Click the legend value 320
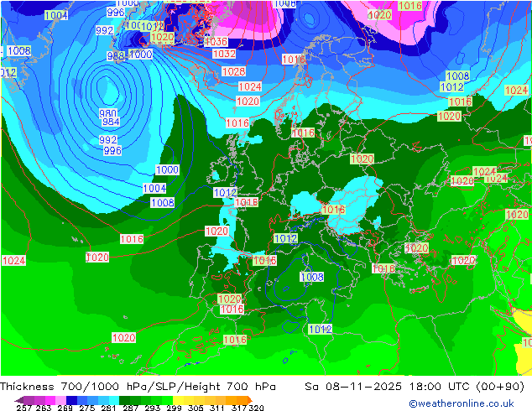This screenshot has height=411, width=532. pyautogui.click(x=256, y=408)
